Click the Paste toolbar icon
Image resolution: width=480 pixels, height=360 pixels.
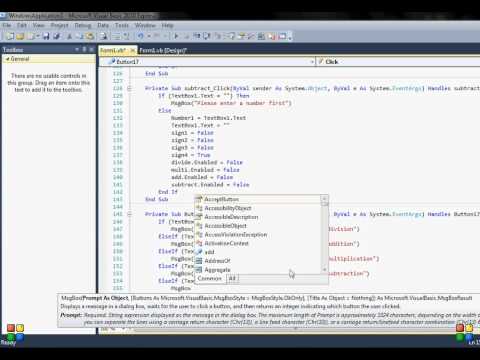(x=90, y=36)
